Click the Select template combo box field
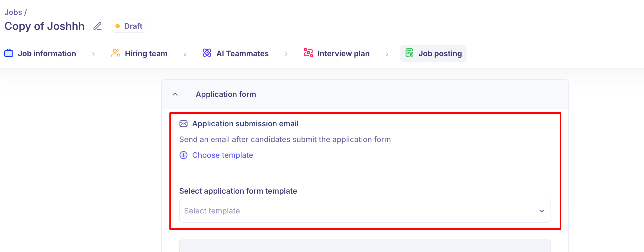This screenshot has height=252, width=644. coord(365,211)
